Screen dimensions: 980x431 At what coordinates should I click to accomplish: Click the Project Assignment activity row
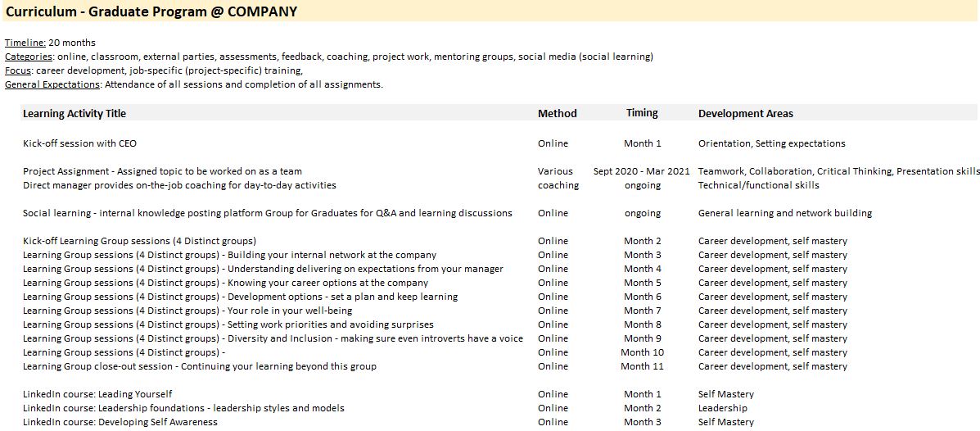pyautogui.click(x=162, y=171)
